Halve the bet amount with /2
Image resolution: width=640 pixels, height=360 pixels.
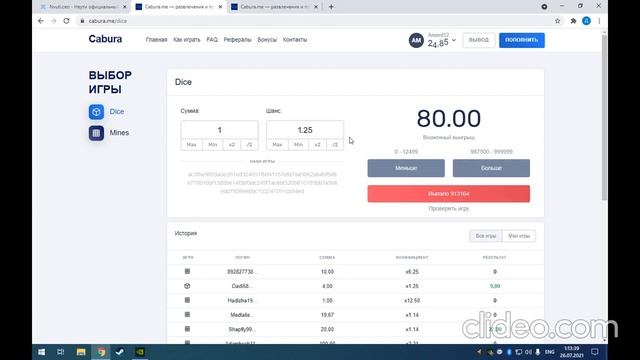point(249,144)
